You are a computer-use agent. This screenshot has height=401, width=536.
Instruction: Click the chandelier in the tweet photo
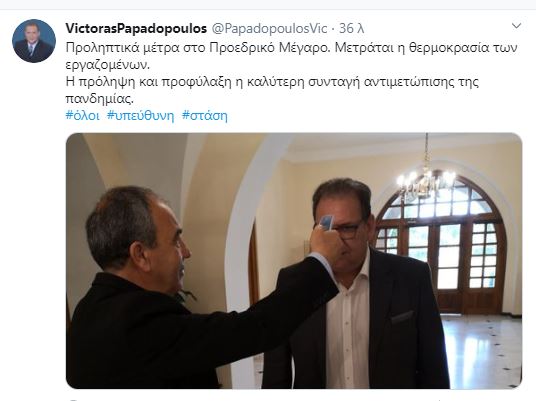click(x=425, y=179)
